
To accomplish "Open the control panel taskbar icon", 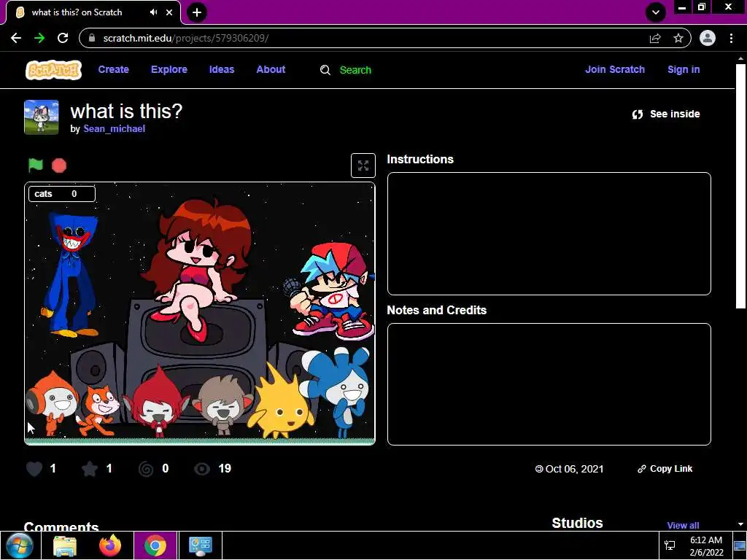I will (200, 545).
